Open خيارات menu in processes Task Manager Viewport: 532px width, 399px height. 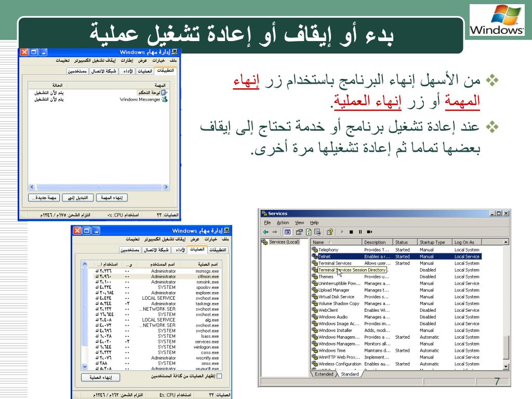(x=210, y=239)
